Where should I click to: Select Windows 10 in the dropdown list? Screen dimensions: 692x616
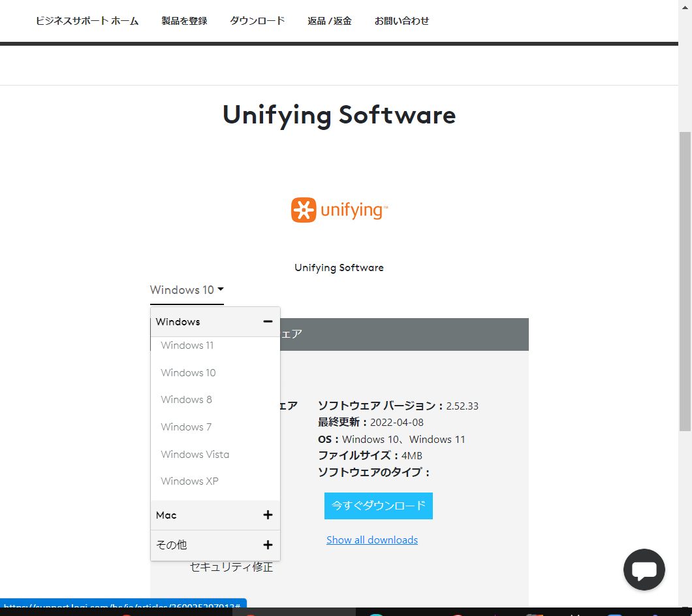(189, 373)
